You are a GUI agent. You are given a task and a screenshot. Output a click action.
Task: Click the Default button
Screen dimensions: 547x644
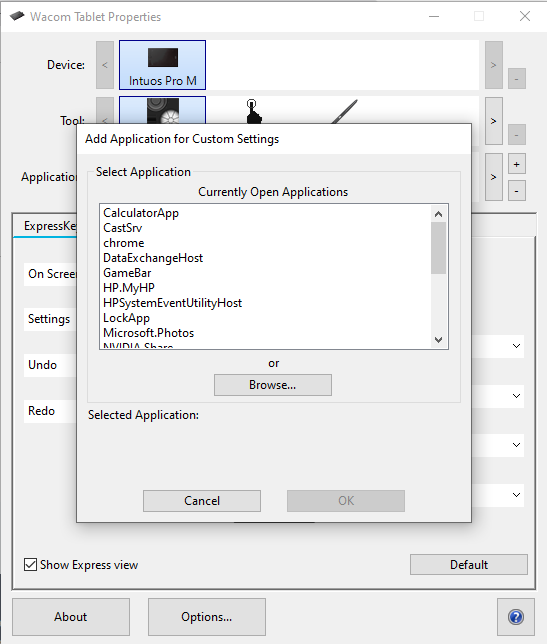(469, 565)
